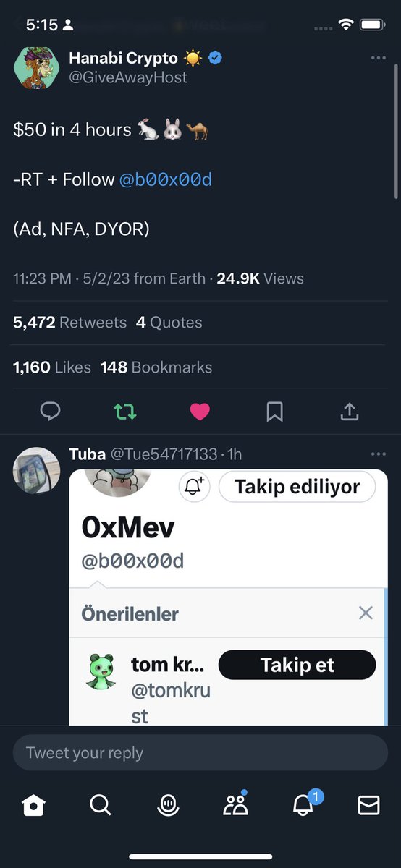The height and width of the screenshot is (868, 401).
Task: Tap the Tweet your reply field
Action: pyautogui.click(x=200, y=753)
